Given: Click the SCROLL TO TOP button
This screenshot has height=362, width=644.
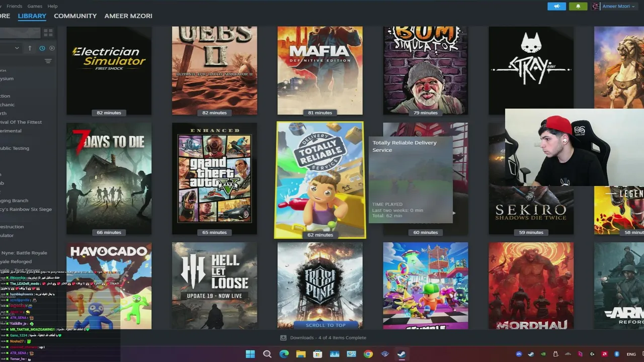Looking at the screenshot, I should 326,325.
